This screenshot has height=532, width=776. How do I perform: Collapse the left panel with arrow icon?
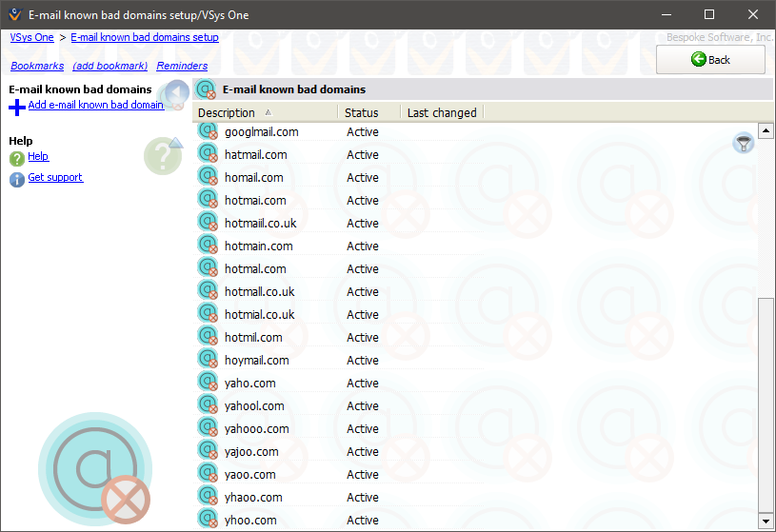click(176, 94)
